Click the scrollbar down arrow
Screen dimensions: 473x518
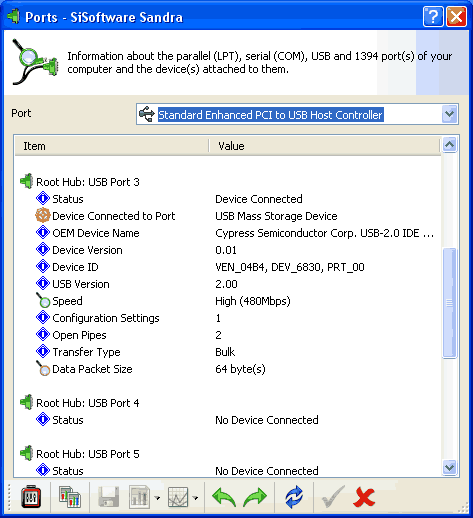[450, 467]
